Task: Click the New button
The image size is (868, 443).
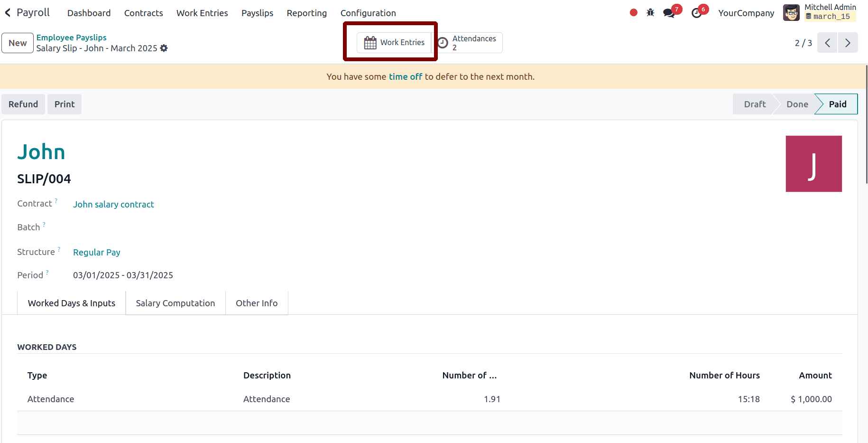Action: coord(18,43)
